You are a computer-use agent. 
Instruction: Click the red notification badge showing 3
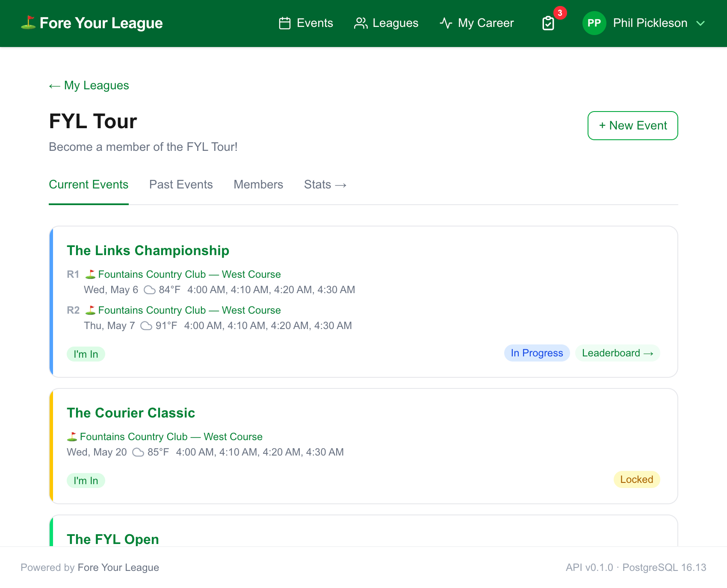click(560, 13)
